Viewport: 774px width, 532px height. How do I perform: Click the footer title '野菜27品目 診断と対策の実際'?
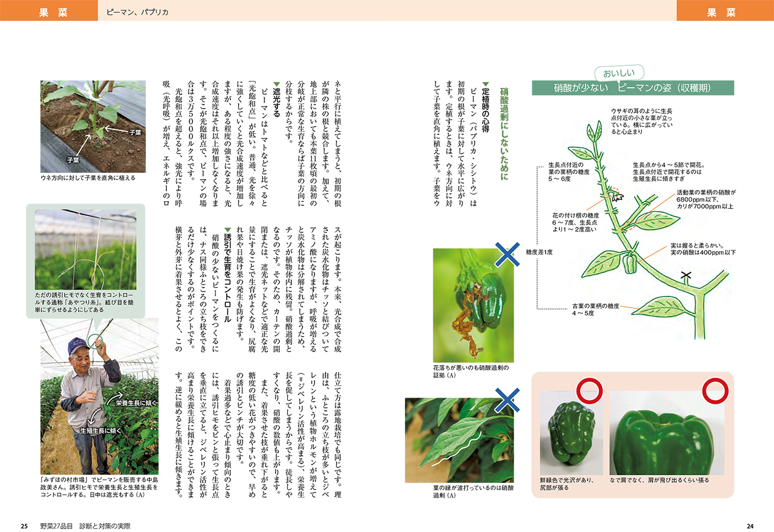coord(85,526)
